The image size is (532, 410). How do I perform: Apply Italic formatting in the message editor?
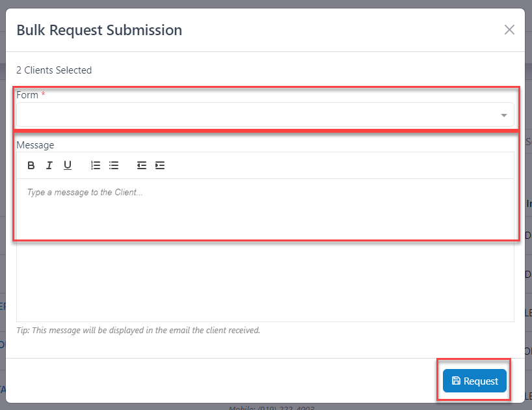click(x=49, y=165)
